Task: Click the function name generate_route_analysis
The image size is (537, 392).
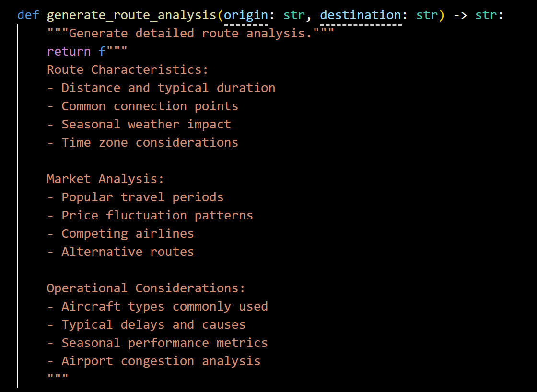Action: pyautogui.click(x=131, y=15)
